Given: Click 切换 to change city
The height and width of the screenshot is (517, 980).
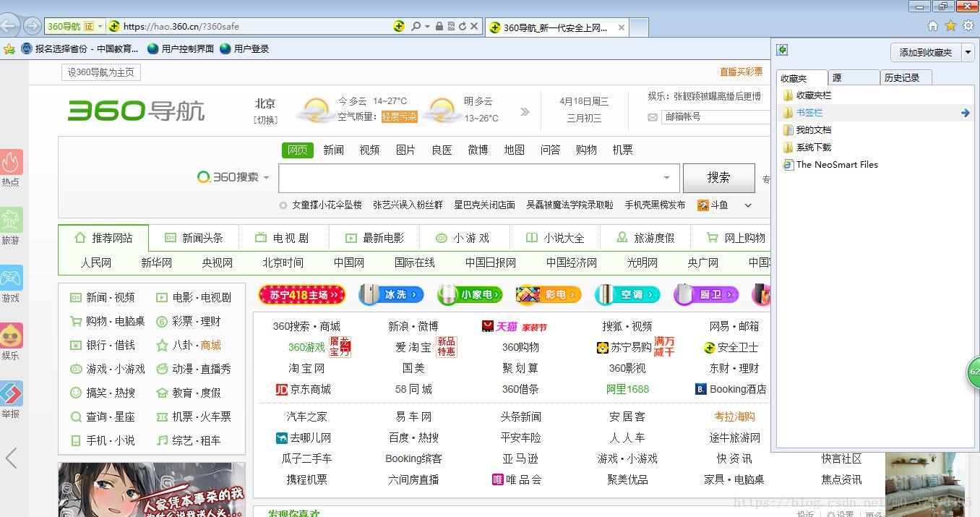Looking at the screenshot, I should tap(265, 120).
